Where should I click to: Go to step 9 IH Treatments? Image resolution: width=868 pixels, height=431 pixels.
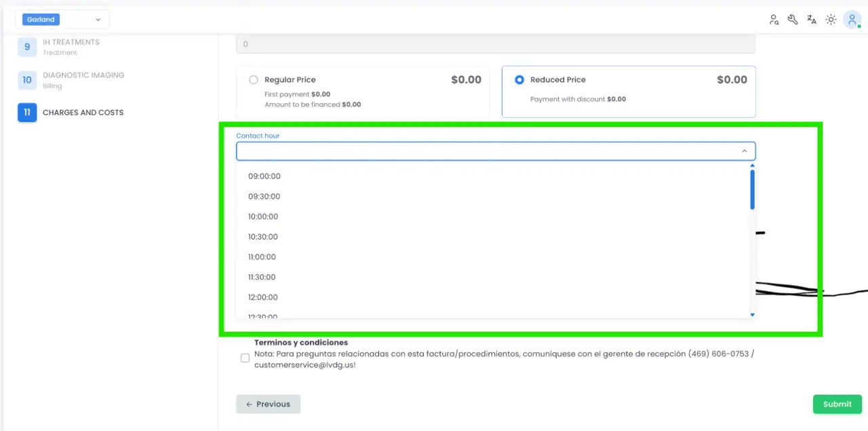point(60,47)
